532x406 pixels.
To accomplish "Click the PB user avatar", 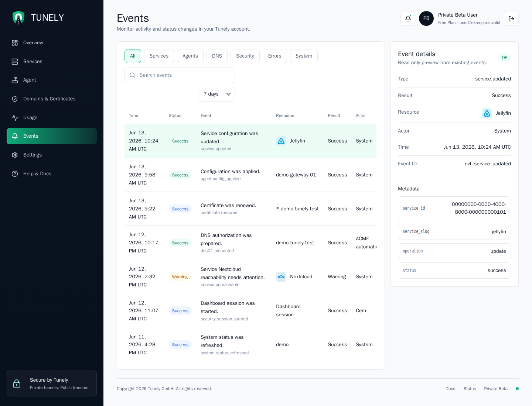I will pyautogui.click(x=426, y=18).
